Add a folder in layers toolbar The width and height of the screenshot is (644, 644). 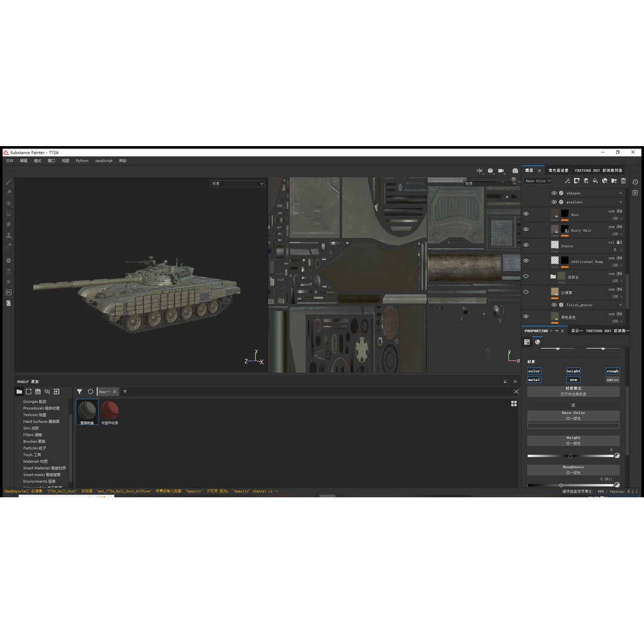pyautogui.click(x=614, y=181)
